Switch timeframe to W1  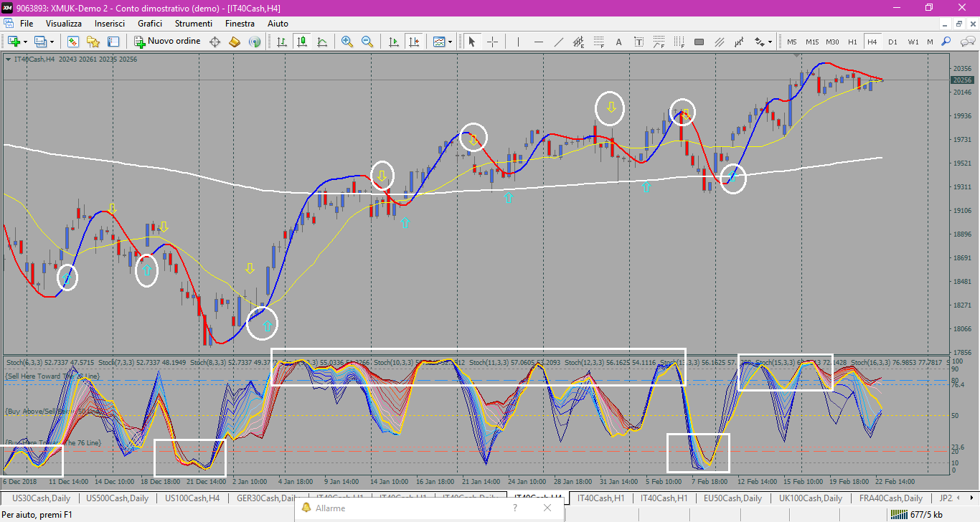pyautogui.click(x=913, y=42)
